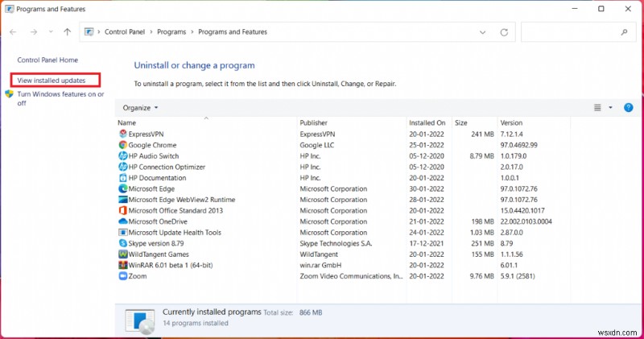The width and height of the screenshot is (644, 339).
Task: Click the WildTangent Games icon
Action: coord(123,254)
